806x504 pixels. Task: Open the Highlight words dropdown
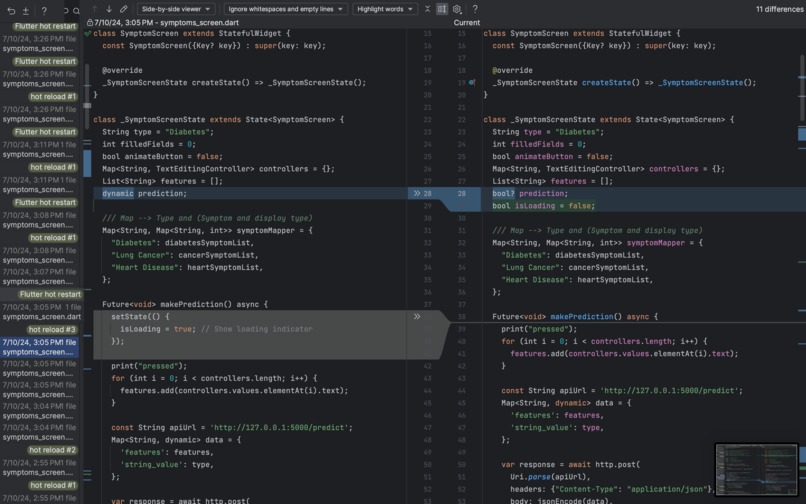(x=384, y=9)
